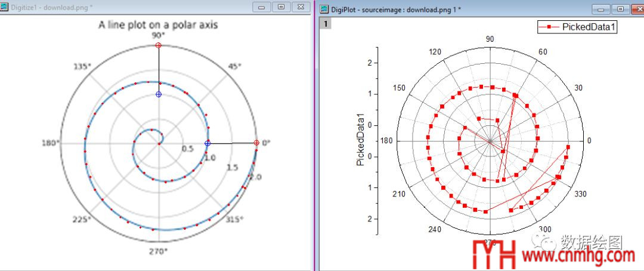Minimize the DigiPlot window
The width and height of the screenshot is (644, 271).
(x=602, y=9)
